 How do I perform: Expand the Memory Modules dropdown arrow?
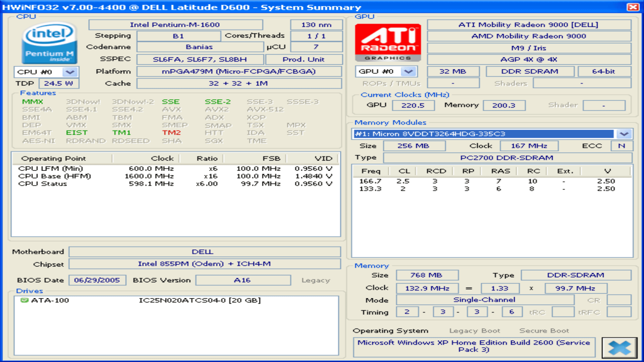point(624,134)
